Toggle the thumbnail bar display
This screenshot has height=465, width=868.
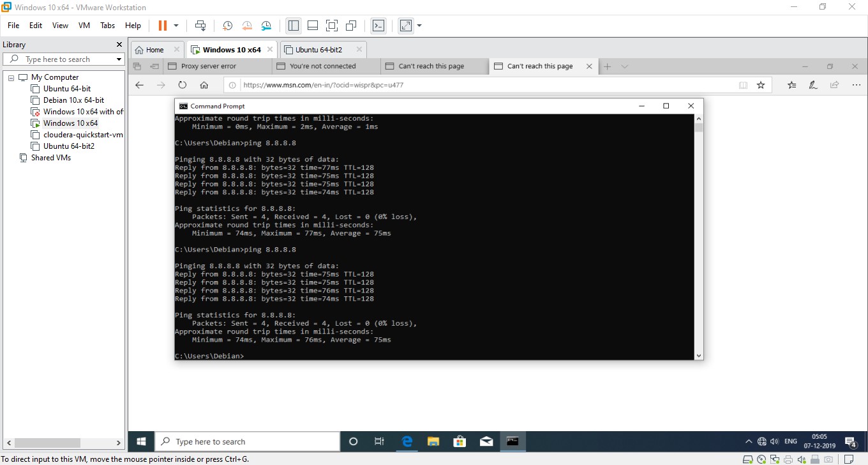[x=312, y=26]
